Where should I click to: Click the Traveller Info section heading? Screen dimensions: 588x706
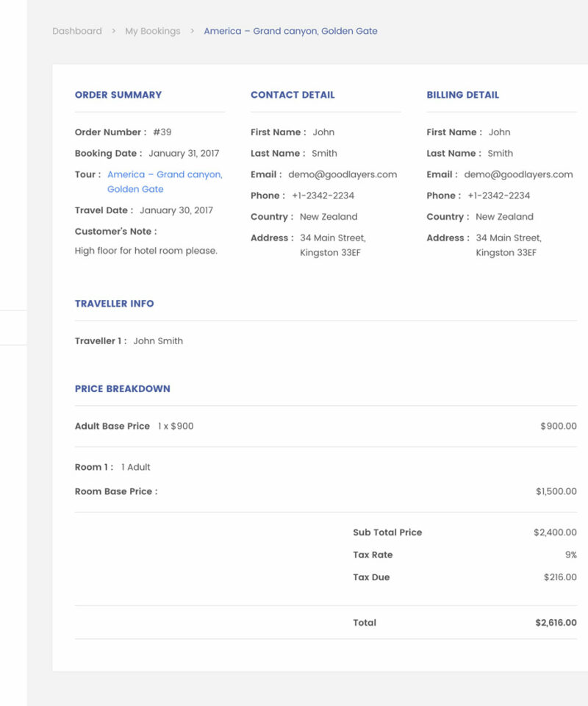(x=114, y=304)
